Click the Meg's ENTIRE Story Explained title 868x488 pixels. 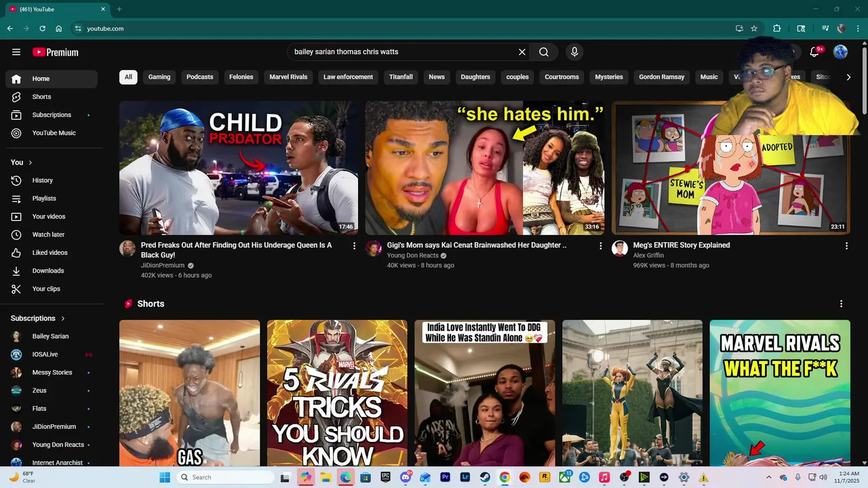pos(682,245)
